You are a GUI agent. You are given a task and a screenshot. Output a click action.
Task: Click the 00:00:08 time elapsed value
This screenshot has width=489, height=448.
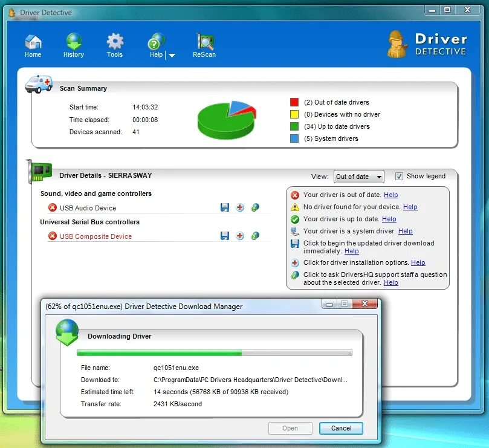pos(145,120)
